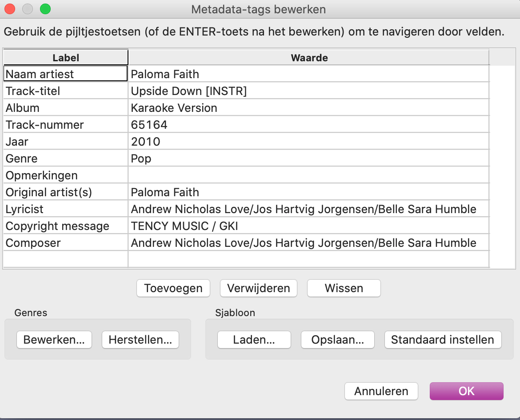
Task: Open genre editor with Bewerken... button
Action: [54, 340]
